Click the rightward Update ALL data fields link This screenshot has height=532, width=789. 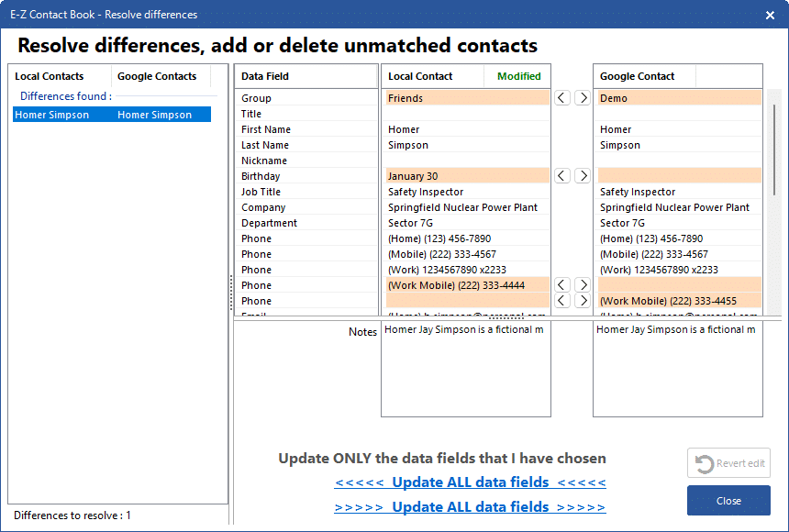click(x=470, y=507)
